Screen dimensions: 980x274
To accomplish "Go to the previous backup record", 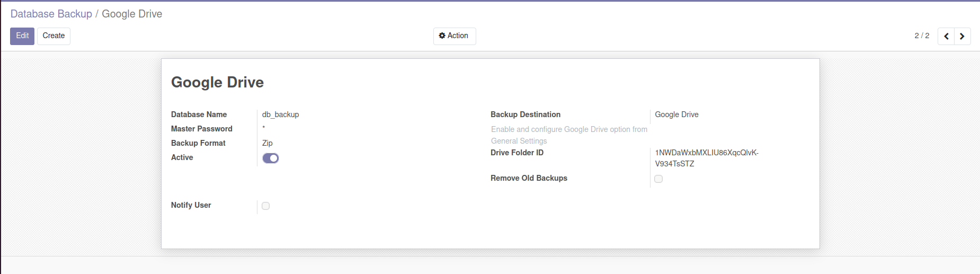I will (x=946, y=36).
